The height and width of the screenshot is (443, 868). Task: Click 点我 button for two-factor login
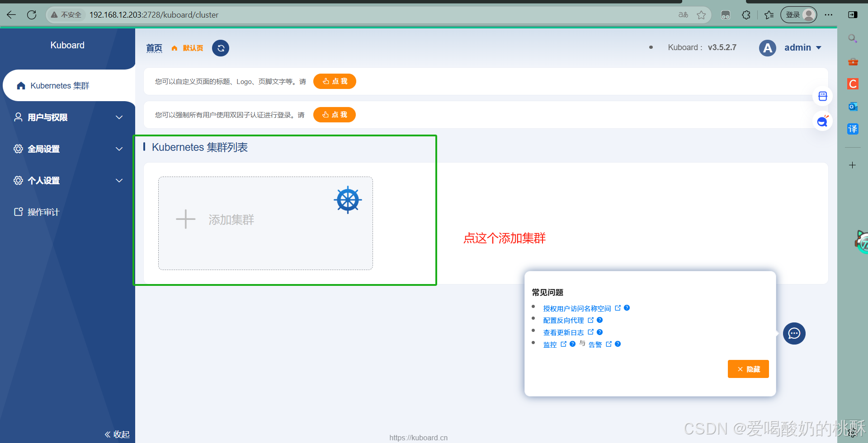(x=335, y=115)
